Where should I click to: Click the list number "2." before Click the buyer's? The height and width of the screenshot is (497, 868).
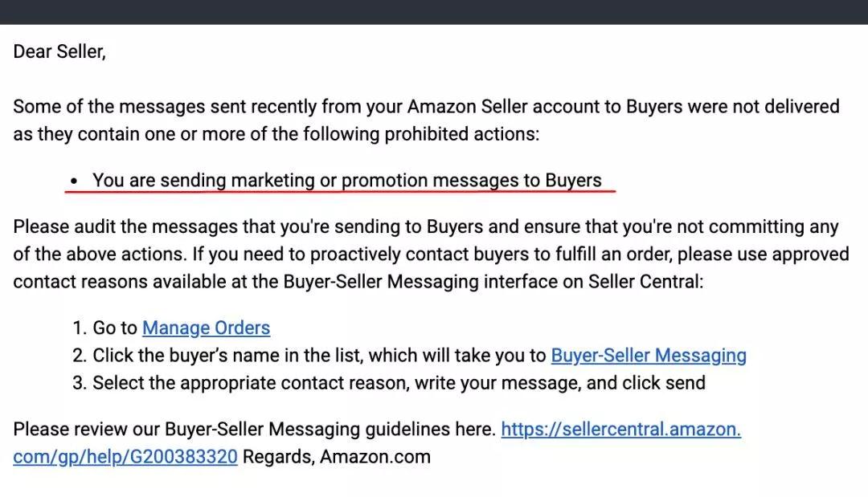(x=80, y=356)
